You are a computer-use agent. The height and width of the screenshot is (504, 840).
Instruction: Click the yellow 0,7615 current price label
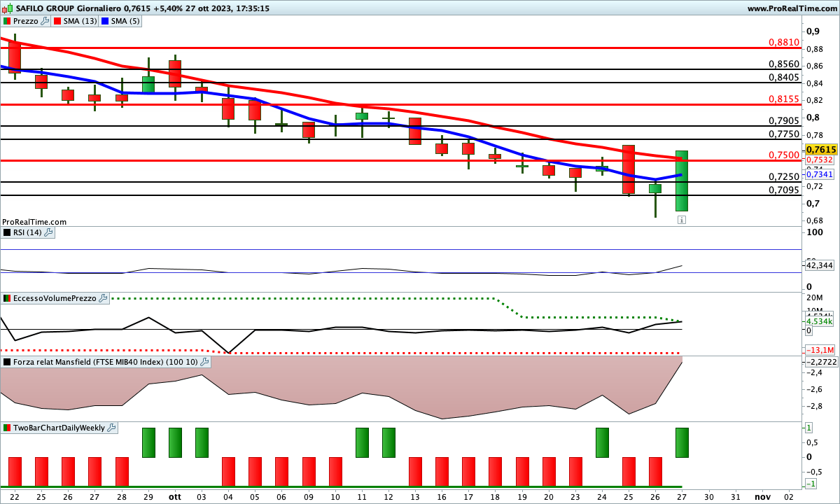point(820,150)
